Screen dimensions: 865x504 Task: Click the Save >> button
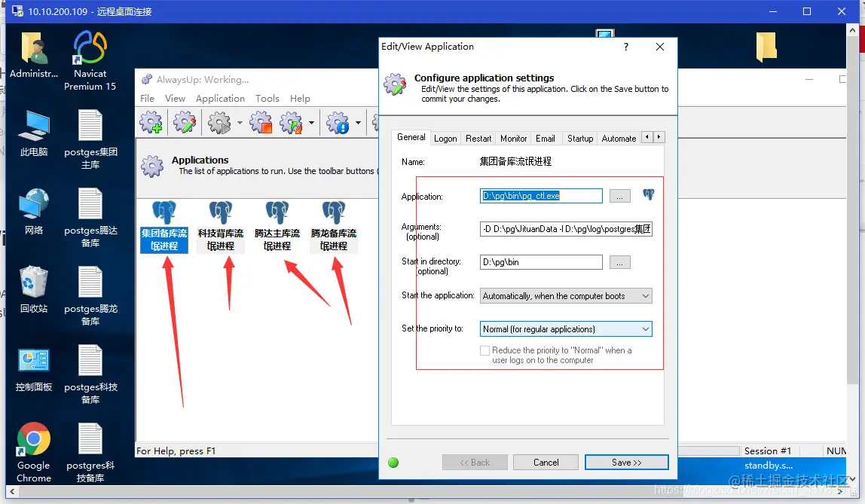click(627, 463)
